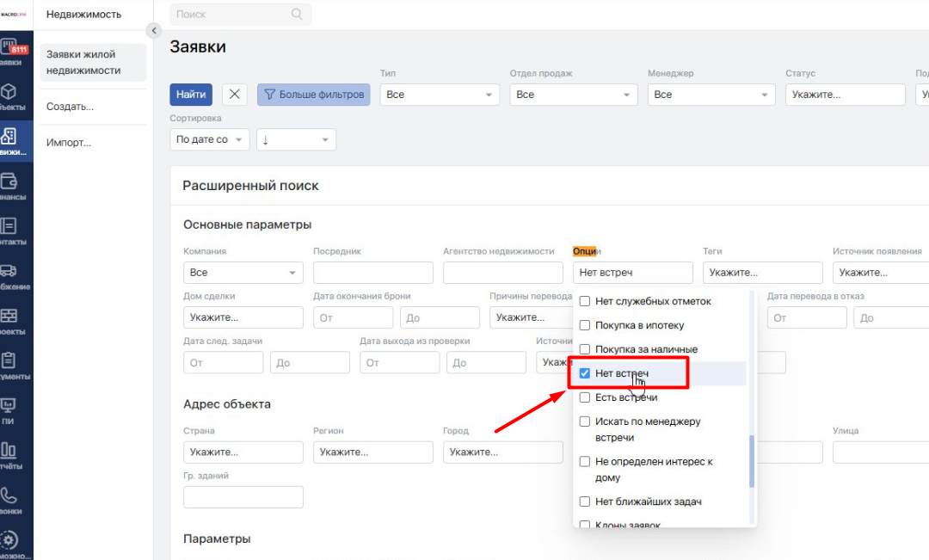Select Импорт... in the side menu
This screenshot has height=560, width=929.
(x=69, y=143)
